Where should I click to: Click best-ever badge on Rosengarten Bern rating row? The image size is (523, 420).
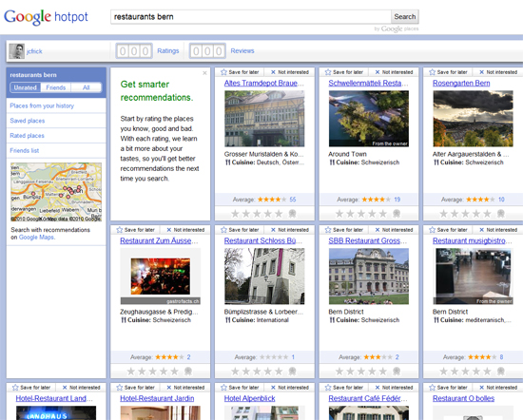pyautogui.click(x=500, y=214)
